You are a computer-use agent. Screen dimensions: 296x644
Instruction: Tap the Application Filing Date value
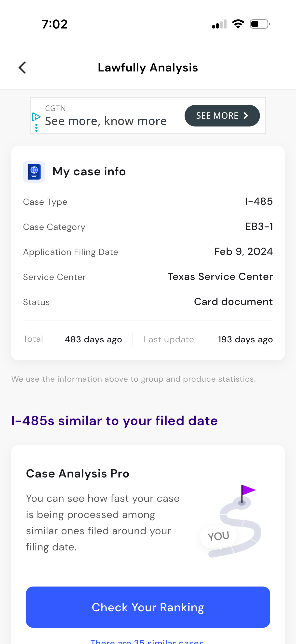pos(243,252)
